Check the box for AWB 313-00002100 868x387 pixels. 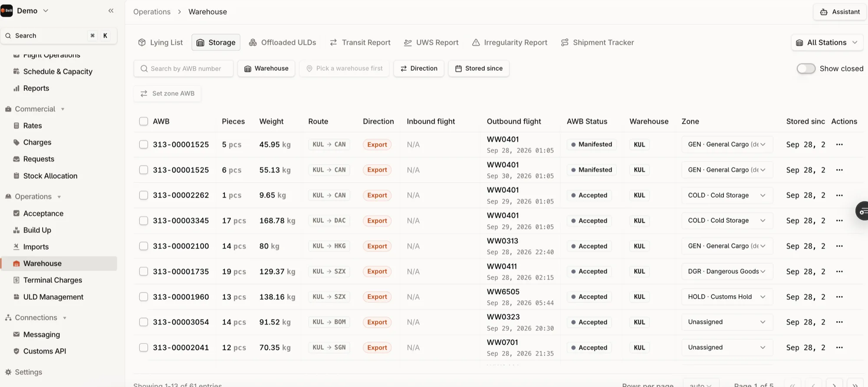(144, 246)
